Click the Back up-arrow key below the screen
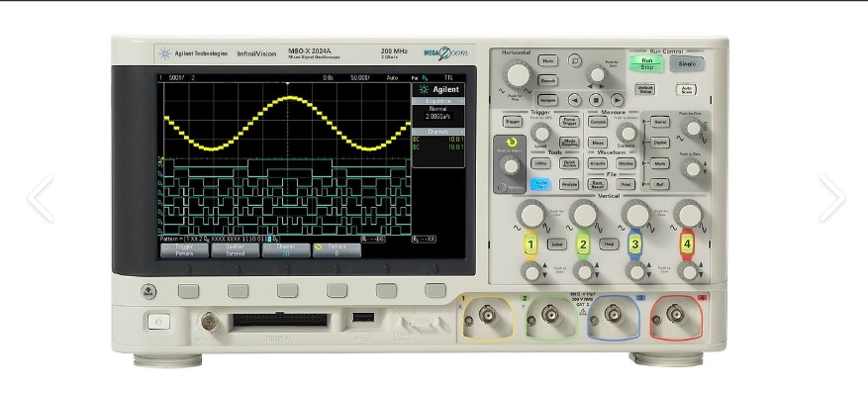This screenshot has width=868, height=396. tap(148, 291)
